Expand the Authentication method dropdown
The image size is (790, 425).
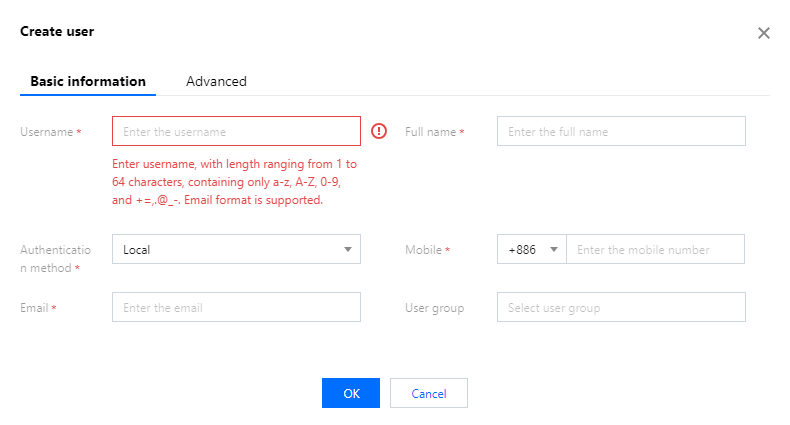pyautogui.click(x=236, y=249)
